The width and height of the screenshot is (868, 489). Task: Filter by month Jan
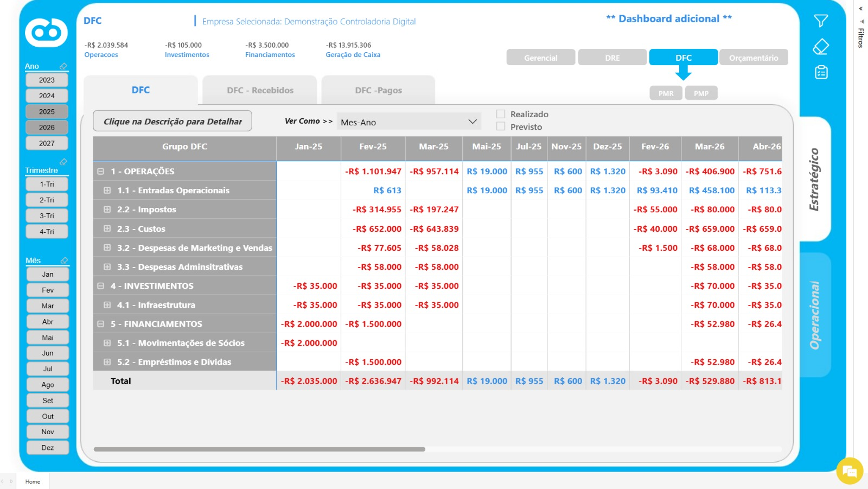[48, 274]
